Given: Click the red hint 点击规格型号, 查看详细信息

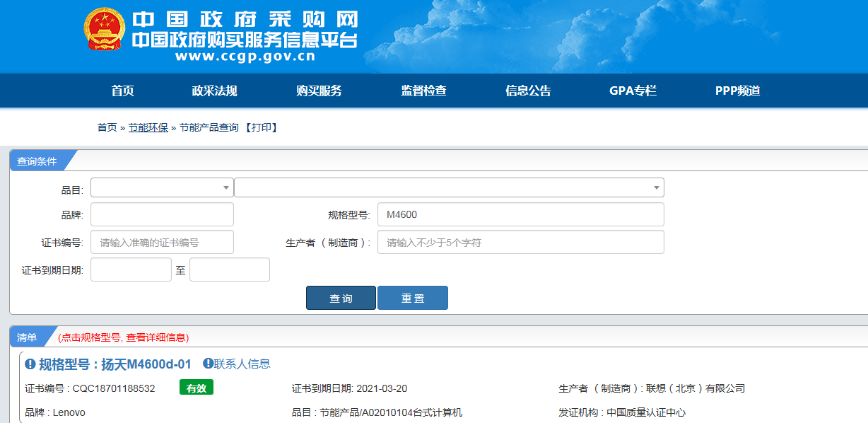Looking at the screenshot, I should tap(124, 337).
